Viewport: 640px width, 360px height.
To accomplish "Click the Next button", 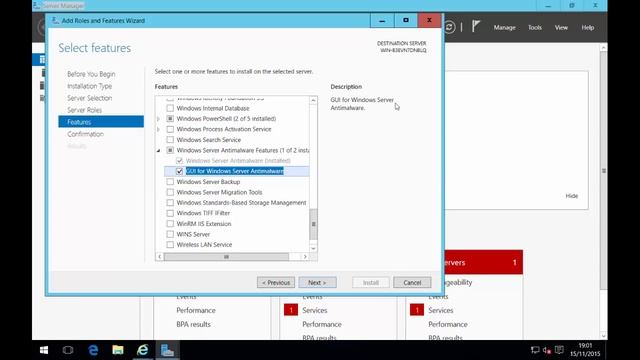I will click(317, 282).
